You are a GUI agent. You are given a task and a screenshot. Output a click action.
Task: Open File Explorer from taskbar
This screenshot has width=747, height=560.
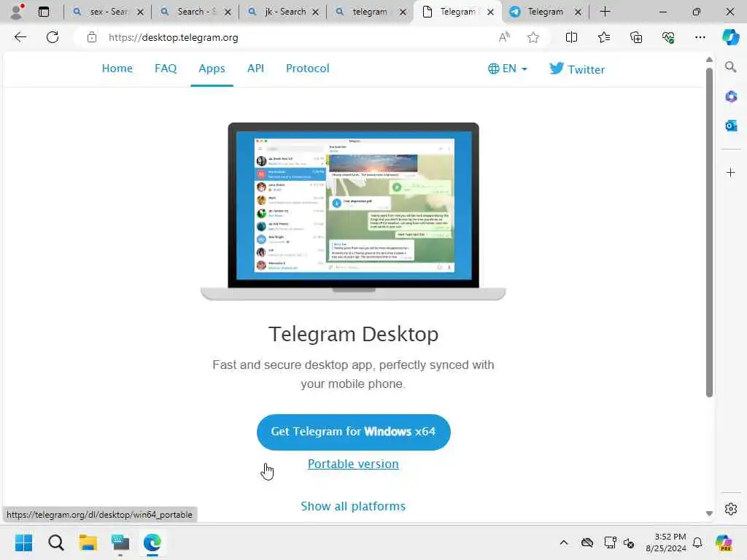pyautogui.click(x=88, y=542)
